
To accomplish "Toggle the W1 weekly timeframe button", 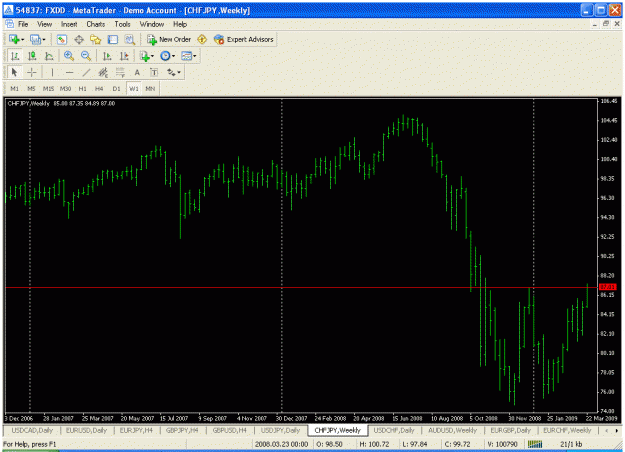I will (x=134, y=88).
